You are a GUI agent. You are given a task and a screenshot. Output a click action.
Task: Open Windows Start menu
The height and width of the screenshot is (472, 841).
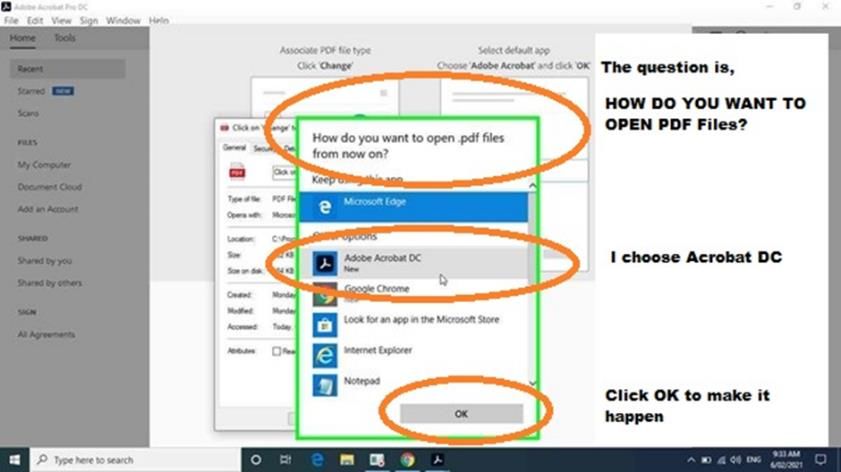click(x=14, y=460)
